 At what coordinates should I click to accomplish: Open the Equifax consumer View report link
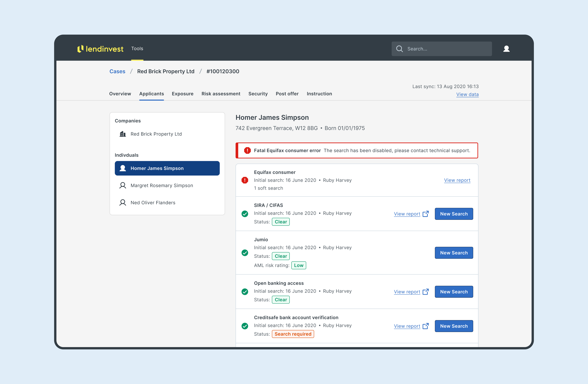pyautogui.click(x=457, y=180)
